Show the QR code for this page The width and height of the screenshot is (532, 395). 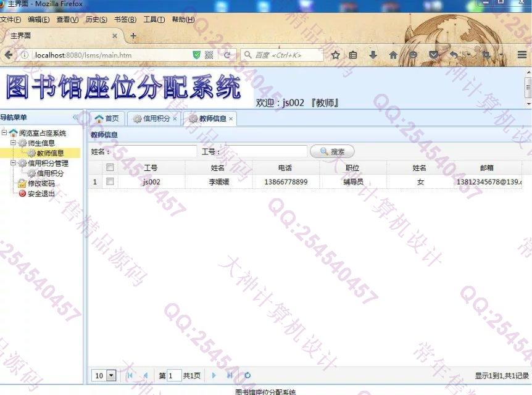(x=209, y=55)
